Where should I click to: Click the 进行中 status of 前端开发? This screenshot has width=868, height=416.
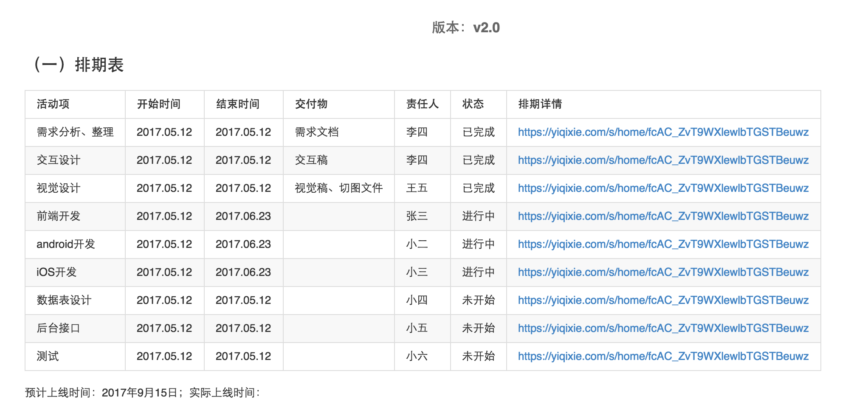coord(476,216)
